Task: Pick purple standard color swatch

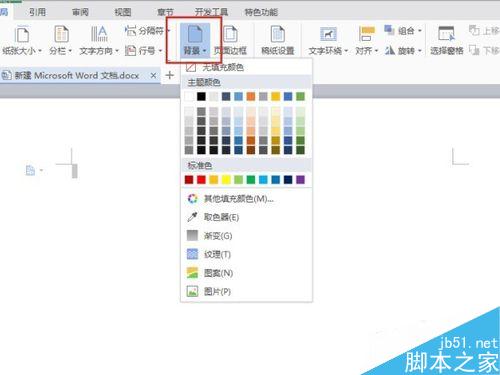Action: [x=300, y=180]
